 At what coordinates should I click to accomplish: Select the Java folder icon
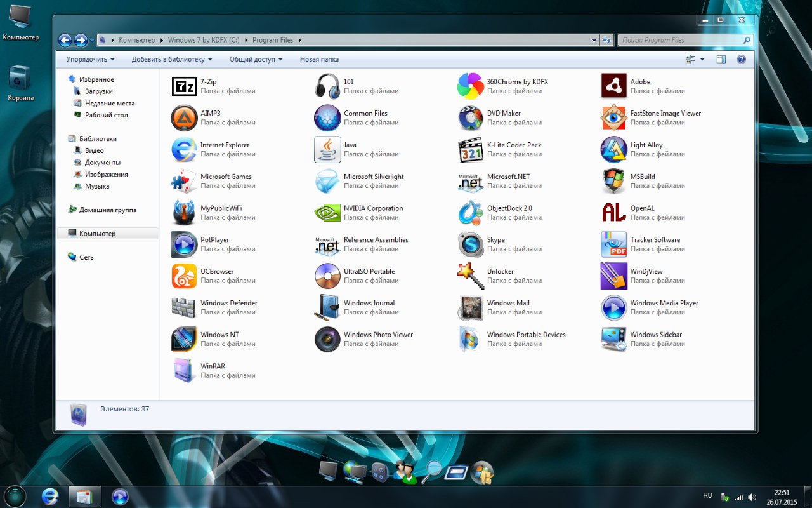327,150
